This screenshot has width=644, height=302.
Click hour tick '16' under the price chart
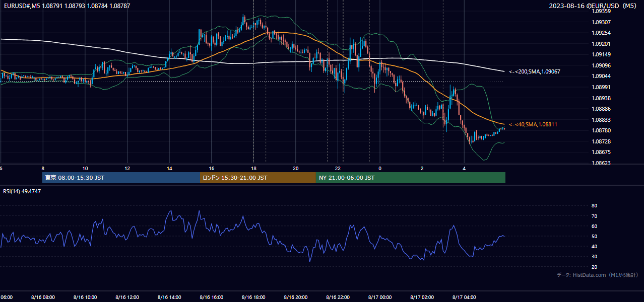[211, 169]
